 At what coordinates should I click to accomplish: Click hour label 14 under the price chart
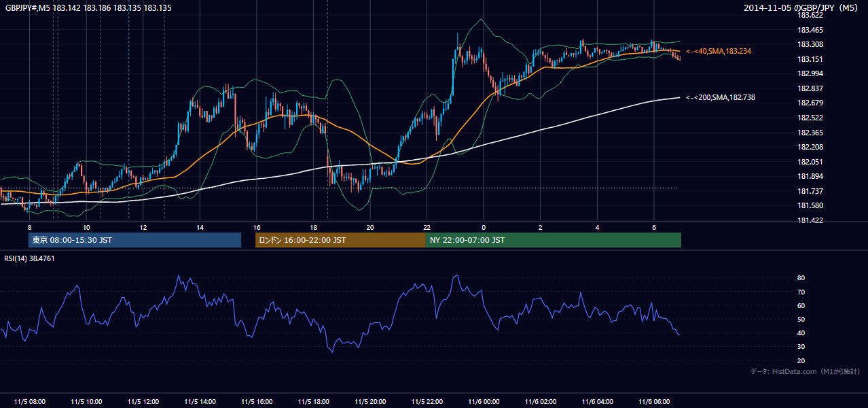[x=200, y=227]
